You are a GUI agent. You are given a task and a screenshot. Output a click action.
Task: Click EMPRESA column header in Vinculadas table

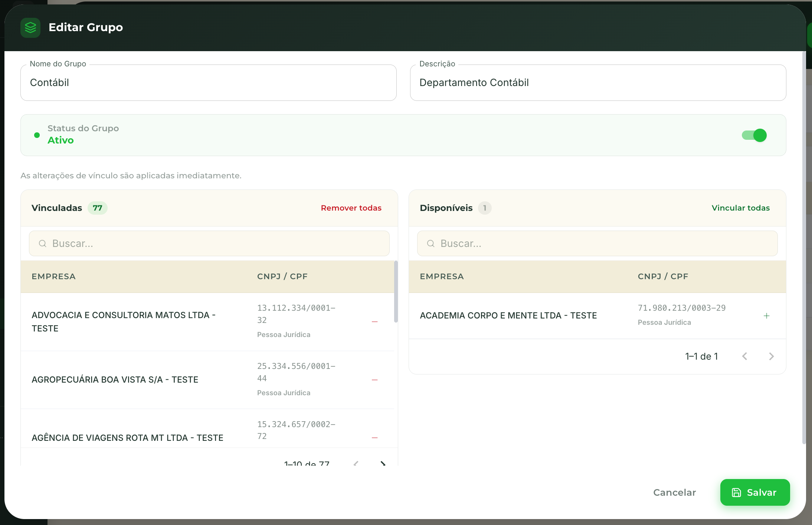coord(54,277)
